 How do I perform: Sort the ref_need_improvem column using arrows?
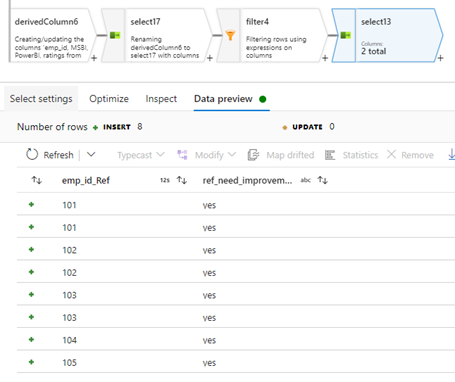tap(323, 180)
